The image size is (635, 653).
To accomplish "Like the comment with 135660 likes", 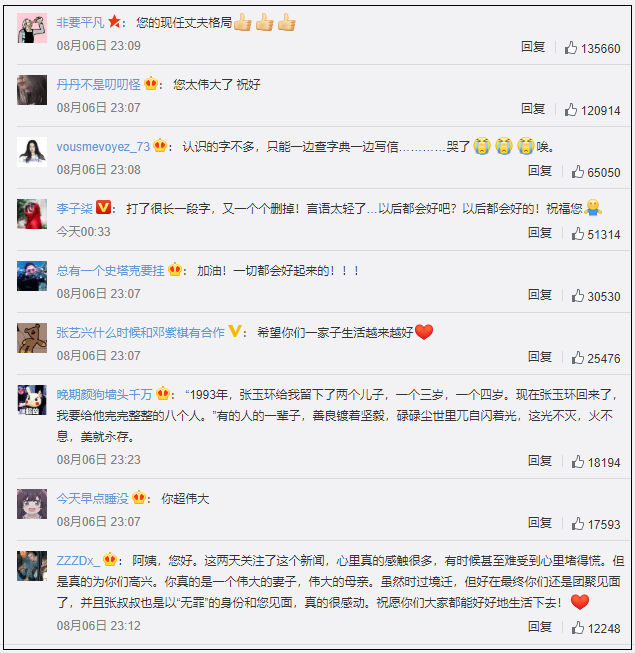I will click(x=571, y=48).
